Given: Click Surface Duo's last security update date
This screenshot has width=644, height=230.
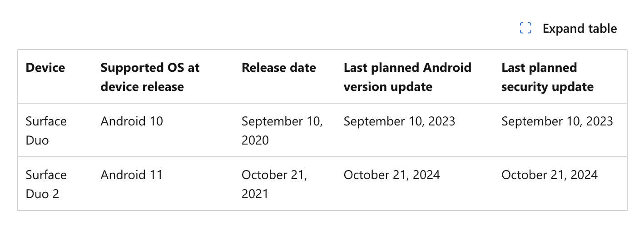Looking at the screenshot, I should click(x=557, y=121).
